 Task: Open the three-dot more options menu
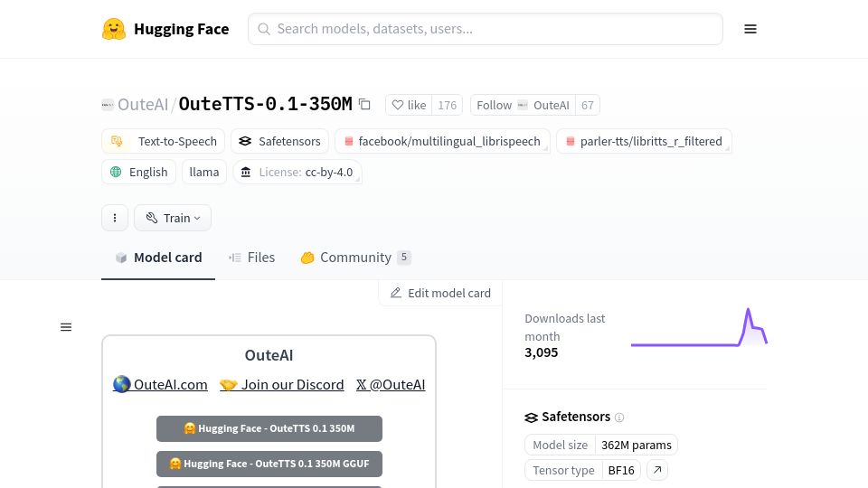115,218
